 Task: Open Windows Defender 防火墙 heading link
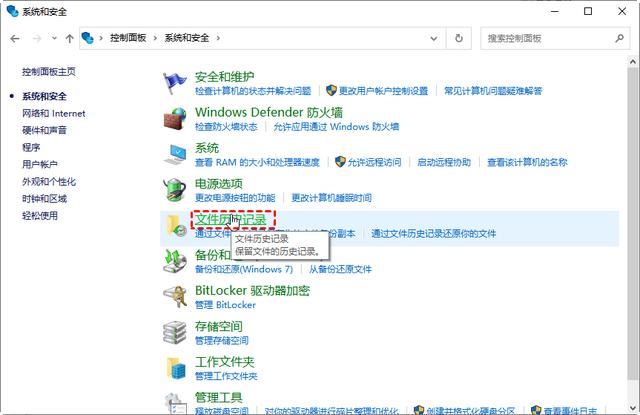269,112
